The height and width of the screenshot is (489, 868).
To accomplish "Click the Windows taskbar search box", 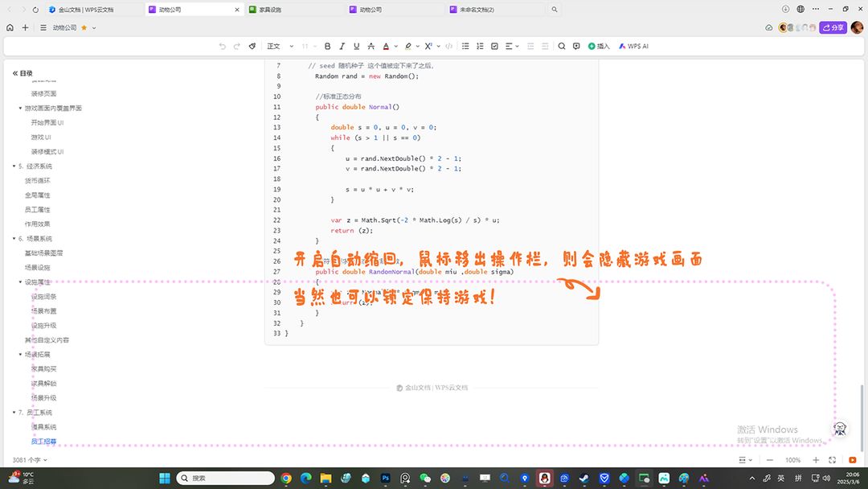I will click(225, 477).
